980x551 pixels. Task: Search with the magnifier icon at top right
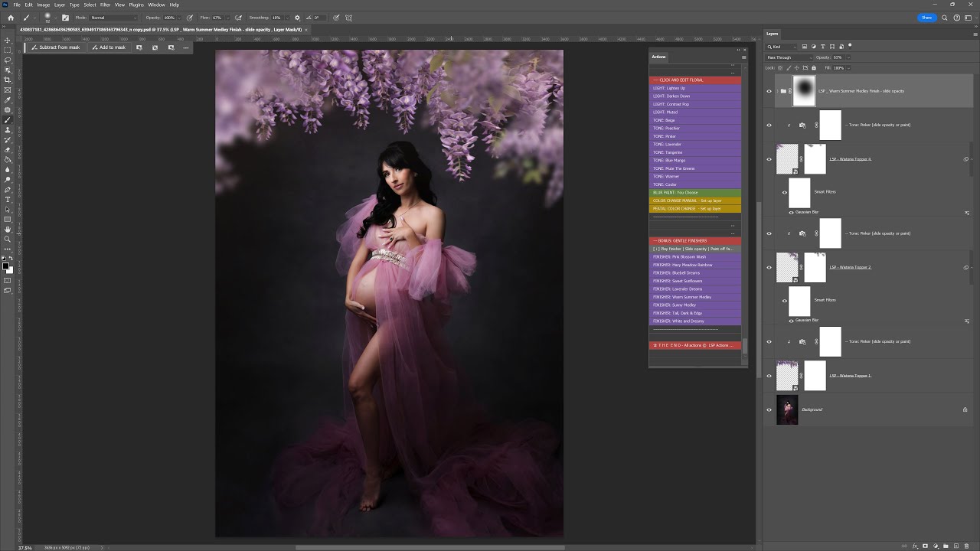944,18
